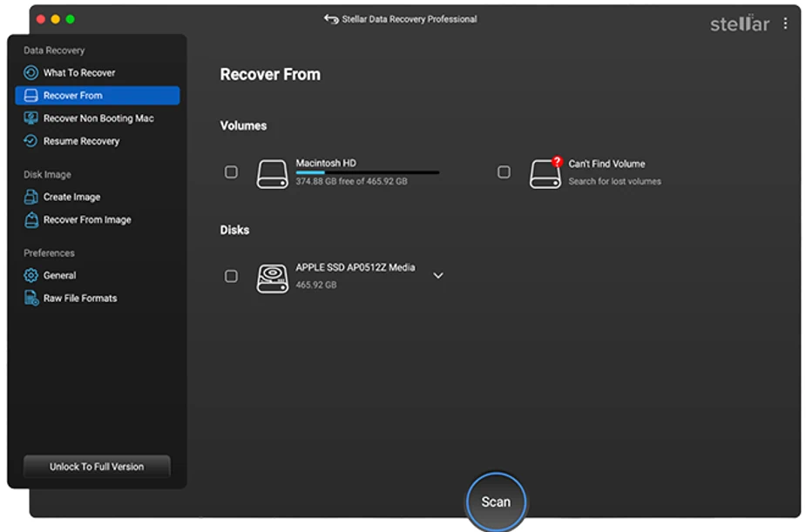
Task: Select the Resume Recovery icon
Action: pyautogui.click(x=32, y=140)
